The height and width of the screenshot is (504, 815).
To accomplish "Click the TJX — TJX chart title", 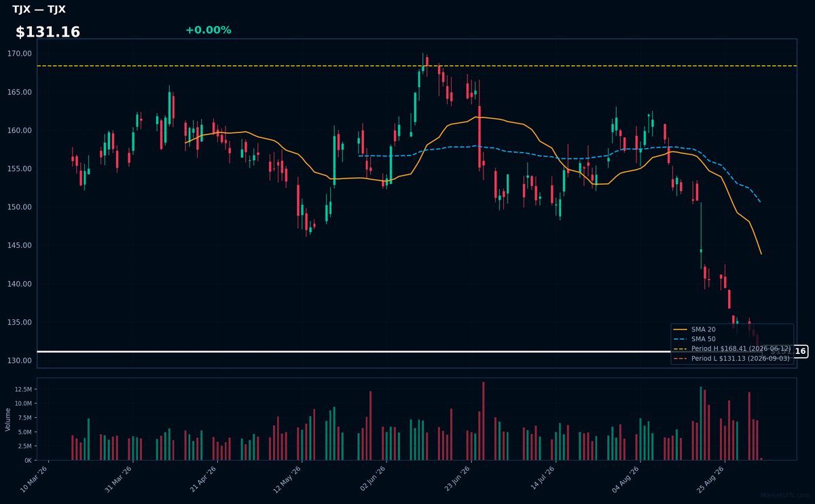I will pos(39,10).
